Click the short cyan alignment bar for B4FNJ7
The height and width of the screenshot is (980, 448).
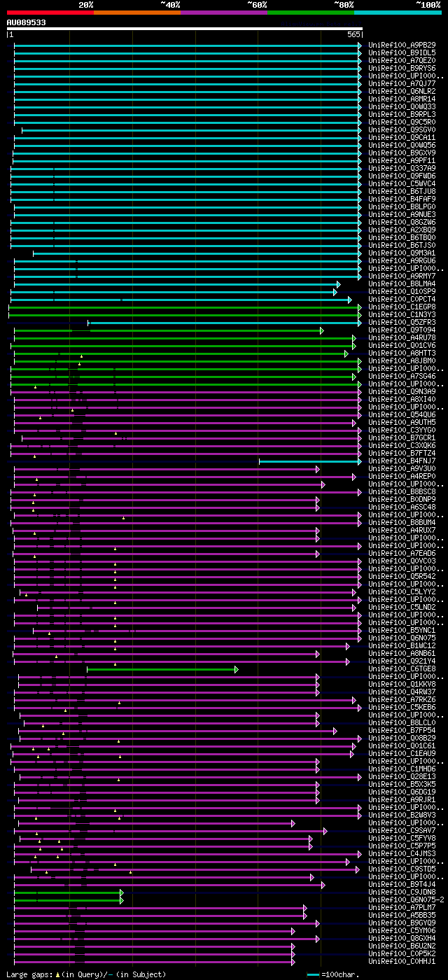click(310, 461)
